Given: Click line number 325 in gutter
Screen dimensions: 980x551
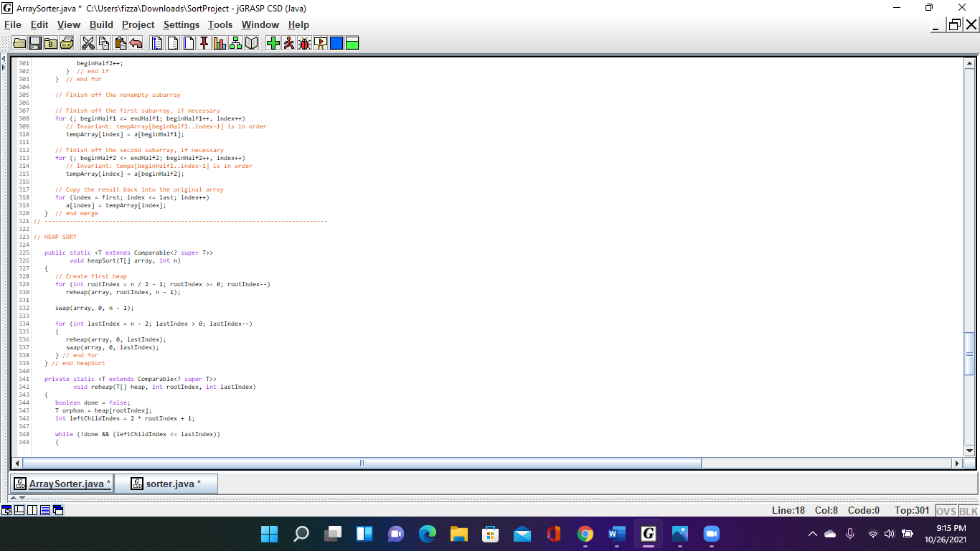Looking at the screenshot, I should point(24,253).
